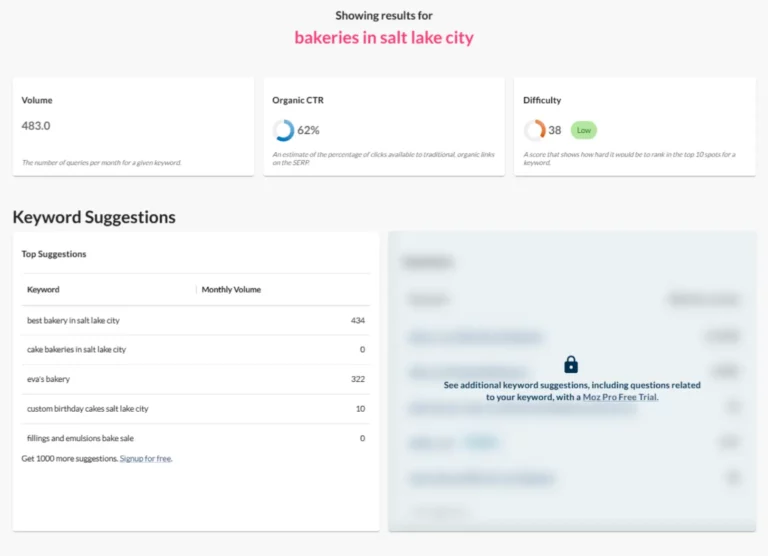Click 'bakeries in salt lake city' heading
768x556 pixels.
tap(384, 38)
